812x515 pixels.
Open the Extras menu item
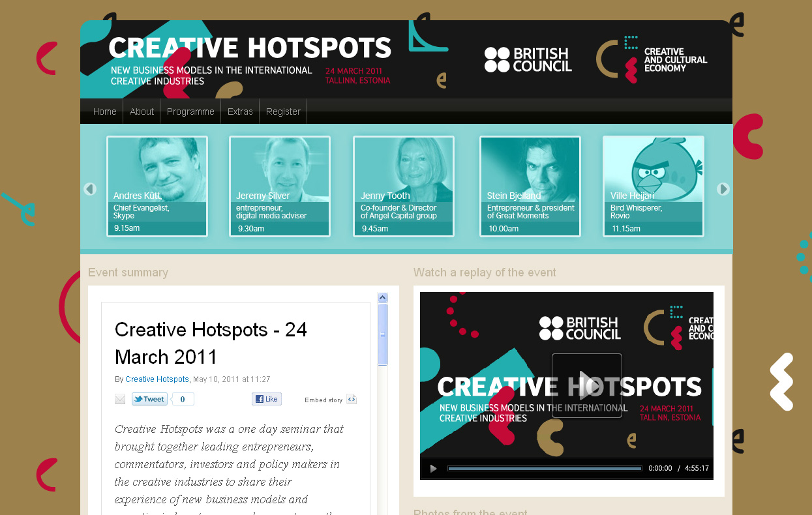click(x=240, y=111)
